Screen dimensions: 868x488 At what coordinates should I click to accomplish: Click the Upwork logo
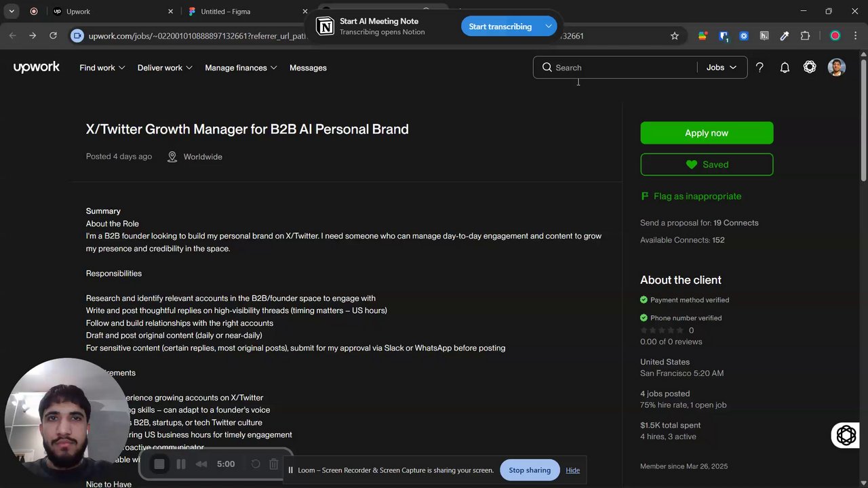click(x=37, y=67)
